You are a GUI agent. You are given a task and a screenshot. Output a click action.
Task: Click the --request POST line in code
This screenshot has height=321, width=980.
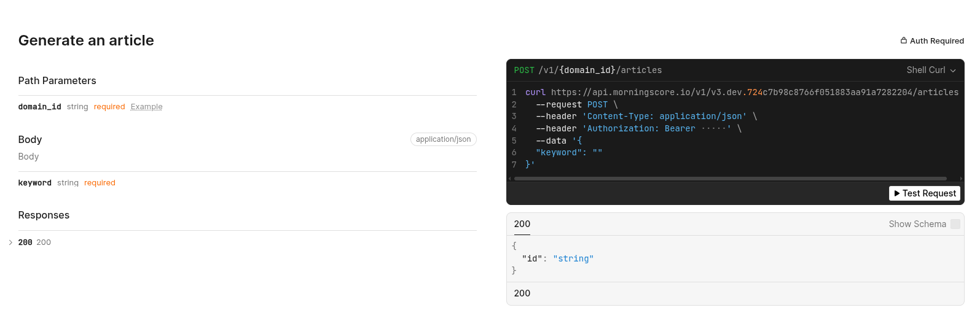577,105
